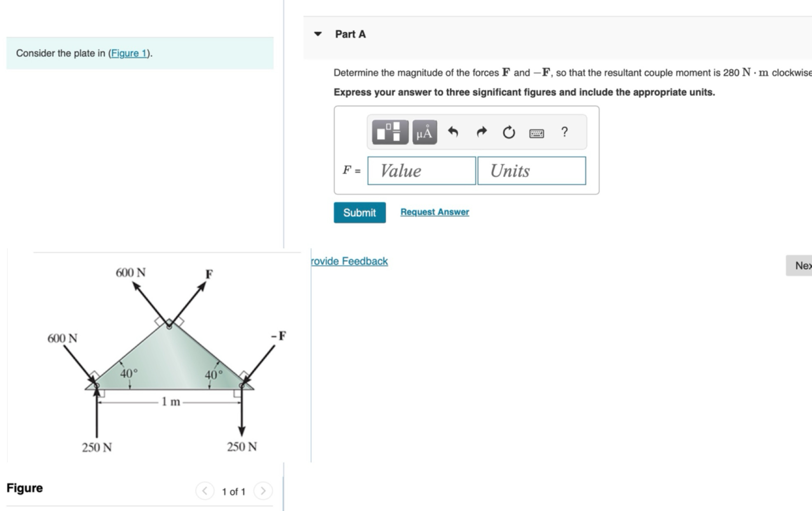The image size is (812, 511).
Task: Open help via the question mark icon
Action: coord(564,132)
